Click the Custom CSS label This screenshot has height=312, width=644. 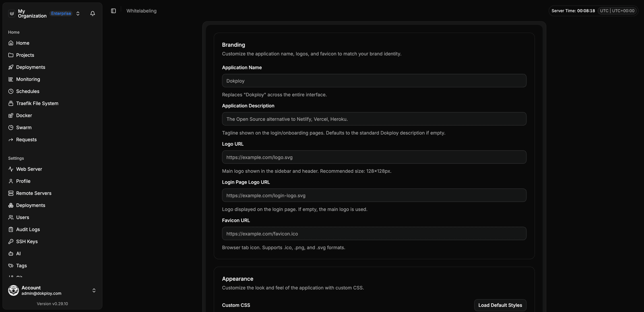coord(236,305)
